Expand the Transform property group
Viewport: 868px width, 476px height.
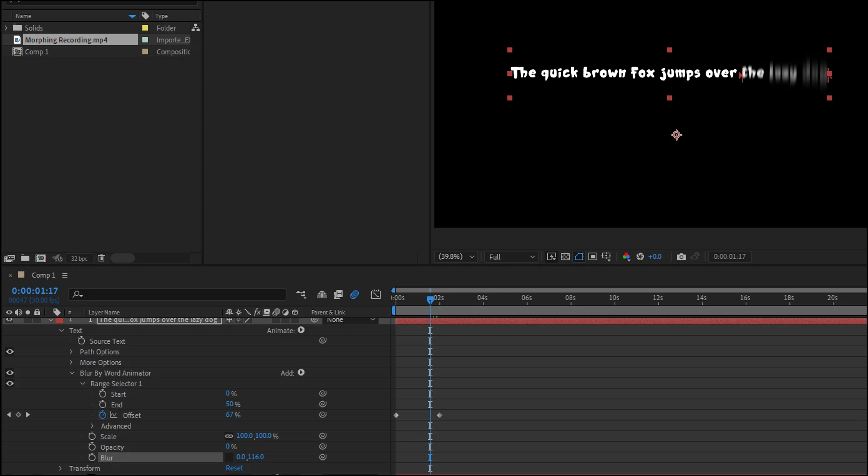click(x=61, y=469)
